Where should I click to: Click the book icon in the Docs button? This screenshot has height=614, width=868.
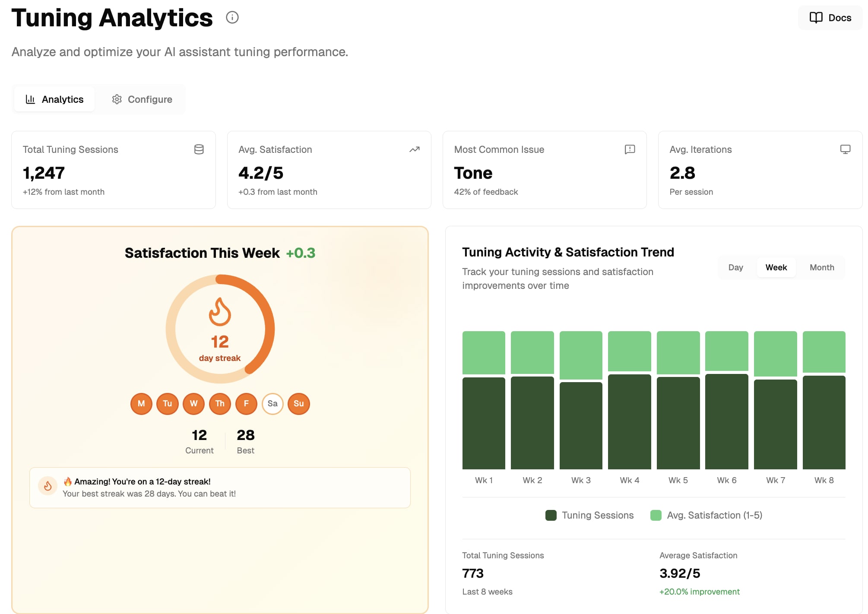tap(815, 18)
